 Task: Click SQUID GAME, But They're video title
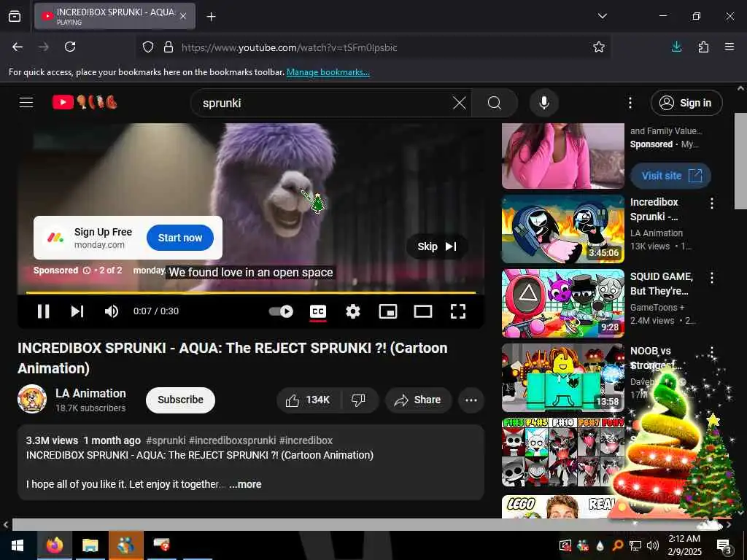point(661,284)
